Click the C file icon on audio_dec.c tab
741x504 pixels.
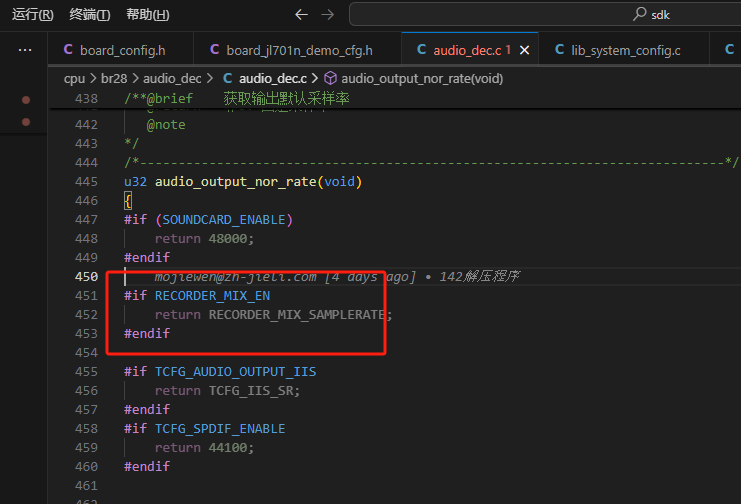422,49
